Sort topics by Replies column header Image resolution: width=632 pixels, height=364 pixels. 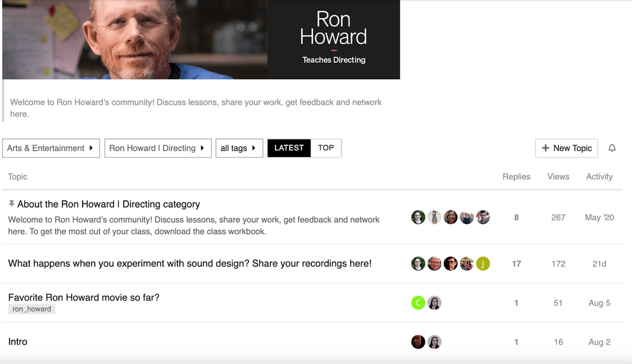pos(517,176)
